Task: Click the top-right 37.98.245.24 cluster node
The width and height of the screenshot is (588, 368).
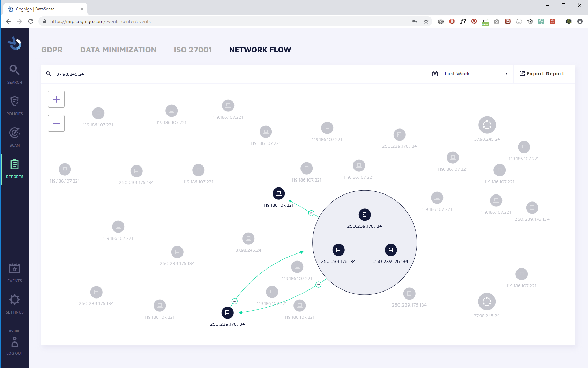Action: (487, 125)
